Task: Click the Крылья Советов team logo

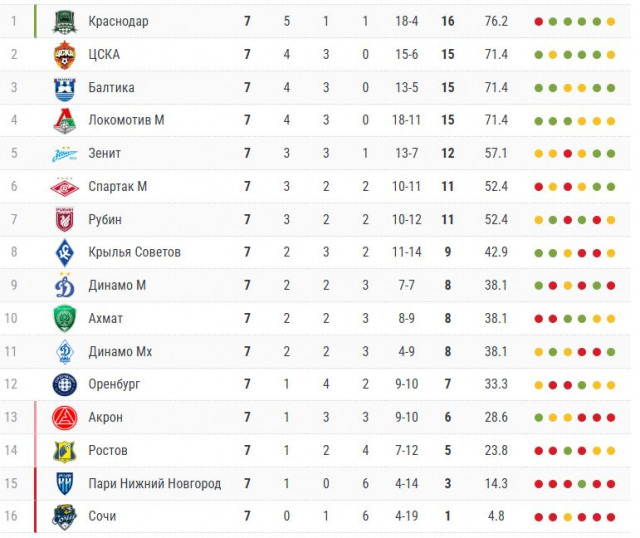Action: (65, 252)
